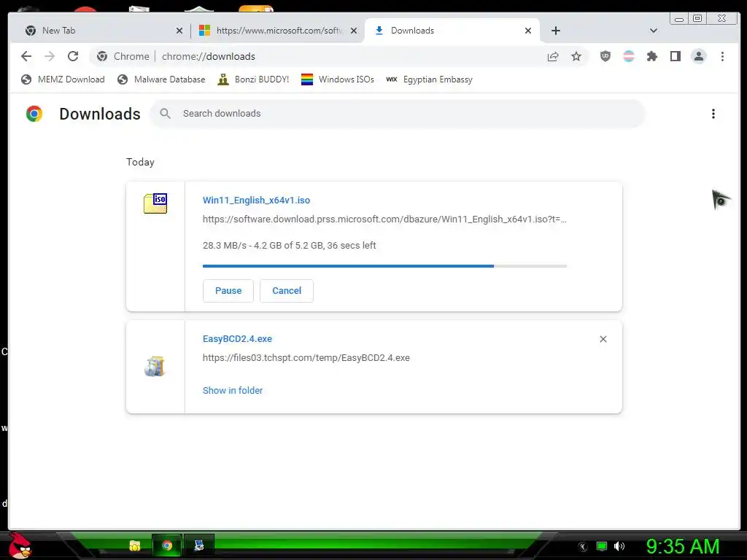Click the striped flag extension icon
Screen dimensions: 747x560
pyautogui.click(x=629, y=56)
